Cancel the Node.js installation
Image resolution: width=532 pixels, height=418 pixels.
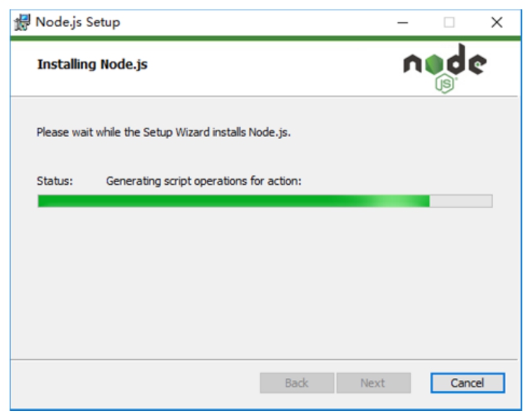(x=467, y=383)
